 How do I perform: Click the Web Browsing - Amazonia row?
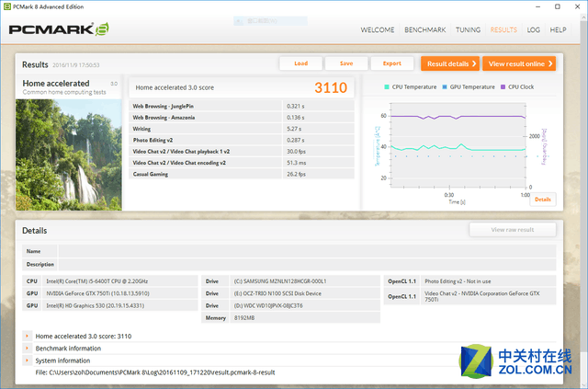(x=242, y=118)
